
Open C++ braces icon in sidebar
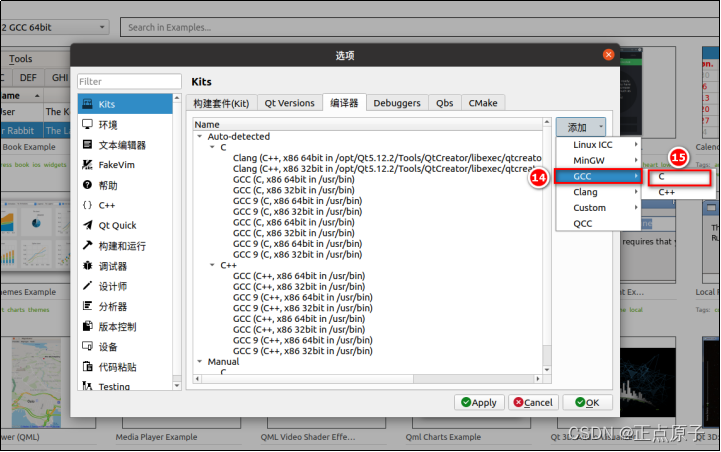click(x=87, y=205)
